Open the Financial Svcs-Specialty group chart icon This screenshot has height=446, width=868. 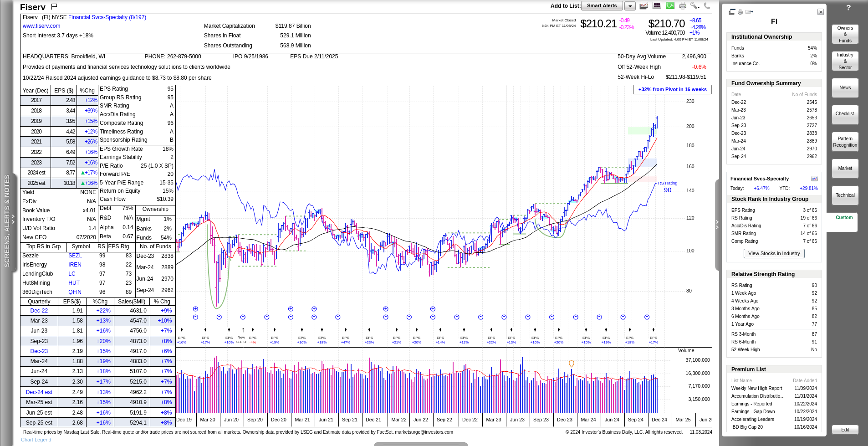click(x=814, y=179)
